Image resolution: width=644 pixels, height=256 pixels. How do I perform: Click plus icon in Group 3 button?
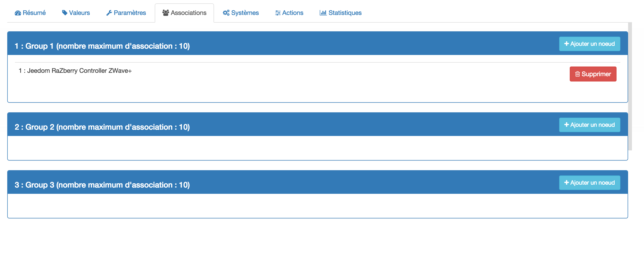[566, 182]
